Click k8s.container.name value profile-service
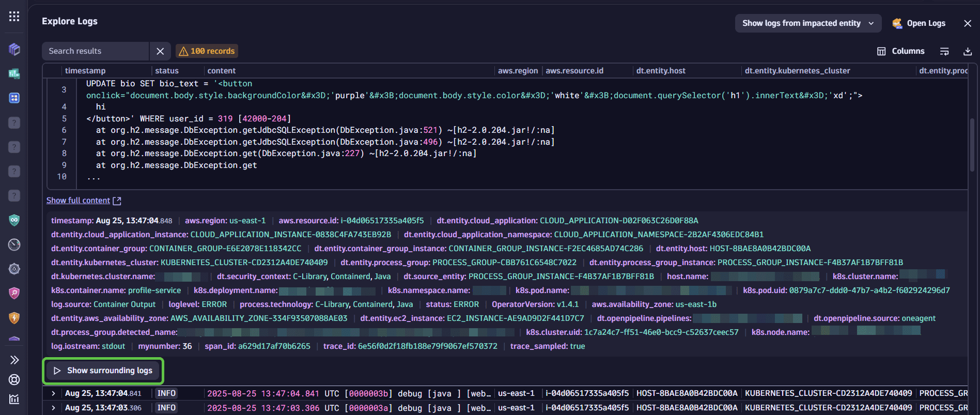This screenshot has height=415, width=980. tap(154, 290)
